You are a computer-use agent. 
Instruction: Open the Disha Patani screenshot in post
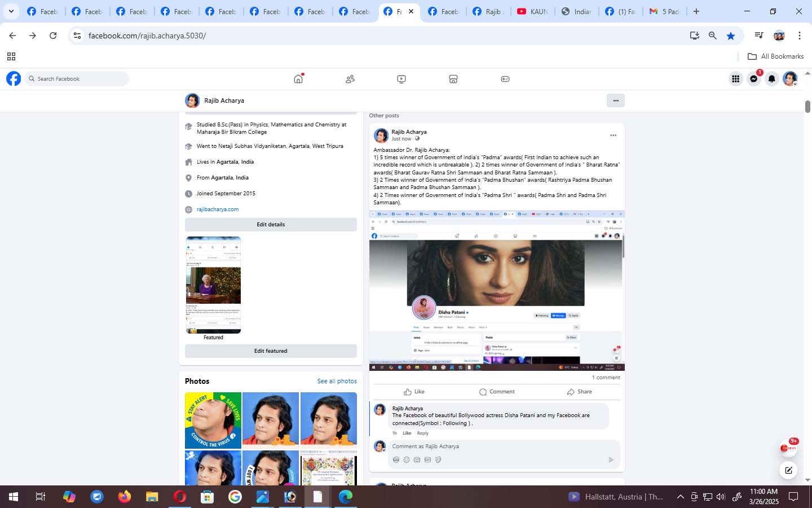497,291
